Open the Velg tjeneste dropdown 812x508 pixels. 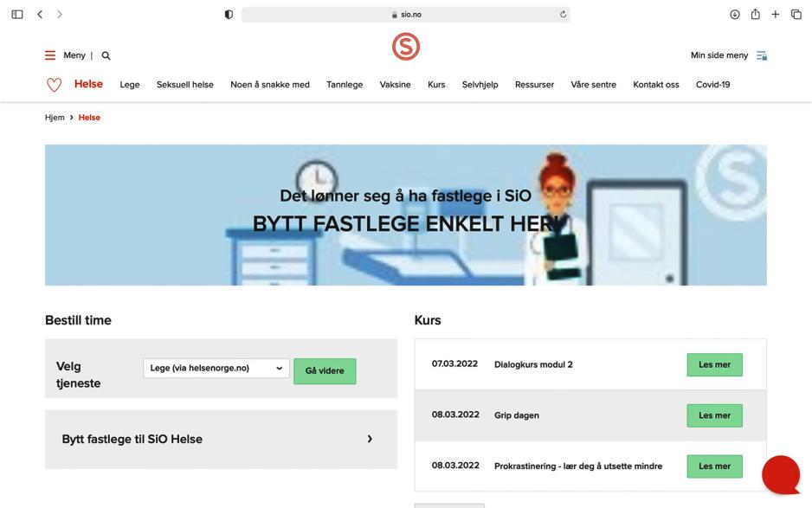(216, 369)
